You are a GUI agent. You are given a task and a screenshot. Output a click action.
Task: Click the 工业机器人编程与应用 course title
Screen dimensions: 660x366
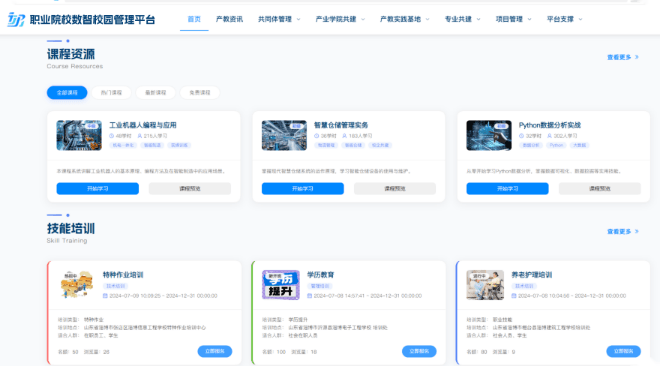(x=143, y=125)
